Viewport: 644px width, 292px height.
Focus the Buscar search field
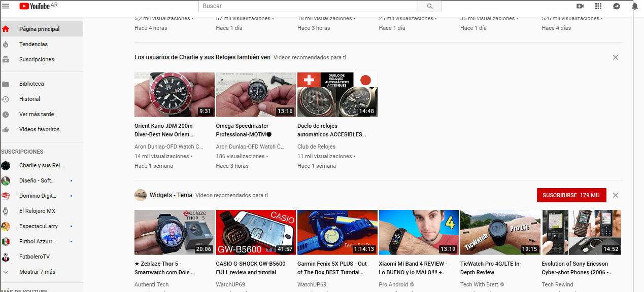pos(308,6)
